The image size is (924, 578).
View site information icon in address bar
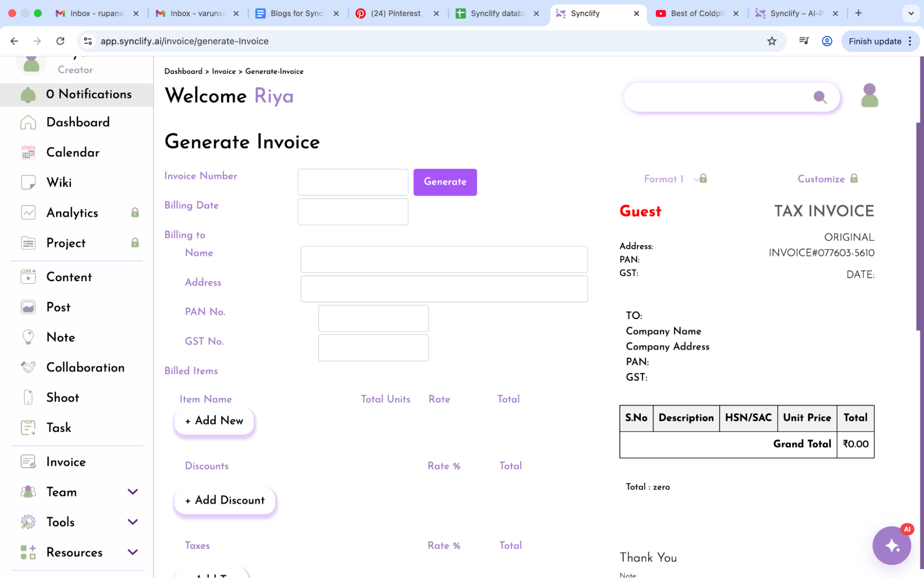(x=88, y=41)
